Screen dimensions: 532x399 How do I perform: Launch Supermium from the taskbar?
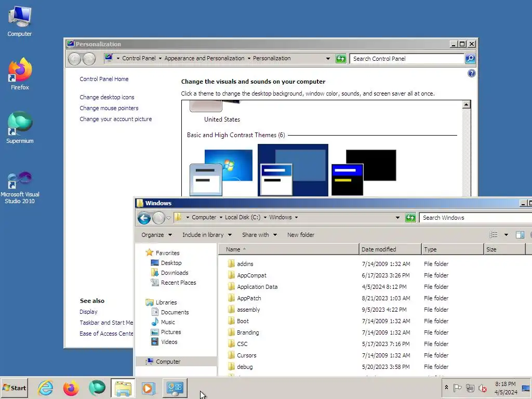point(97,388)
